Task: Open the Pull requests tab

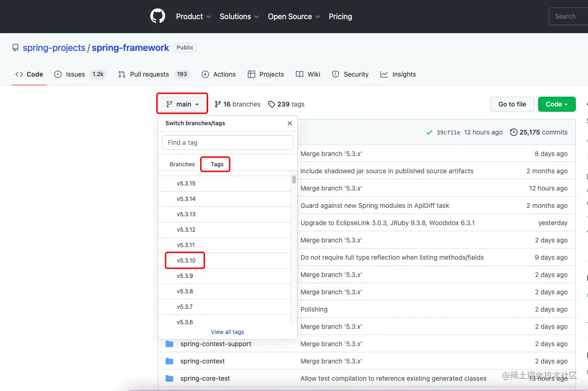Action: pos(154,74)
